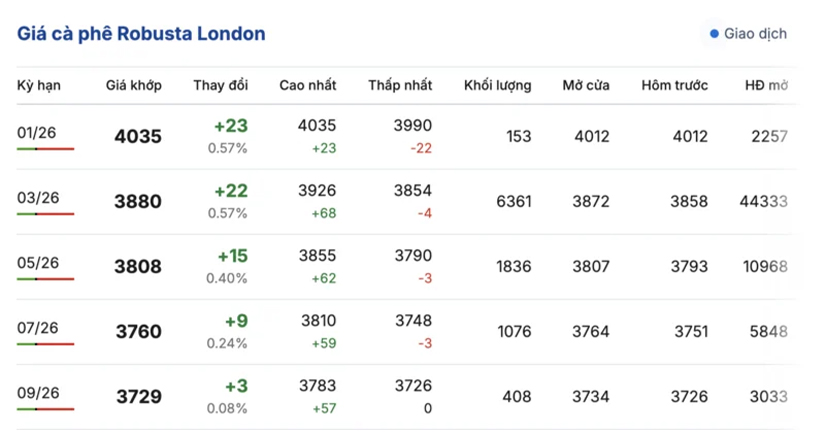Click the 07/26 contract term
This screenshot has width=825, height=440.
point(38,327)
